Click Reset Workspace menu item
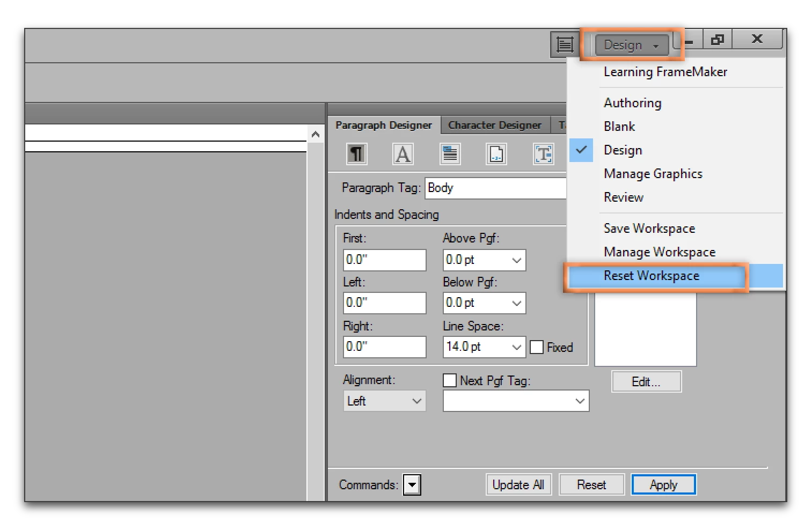Image resolution: width=812 pixels, height=530 pixels. pos(676,276)
